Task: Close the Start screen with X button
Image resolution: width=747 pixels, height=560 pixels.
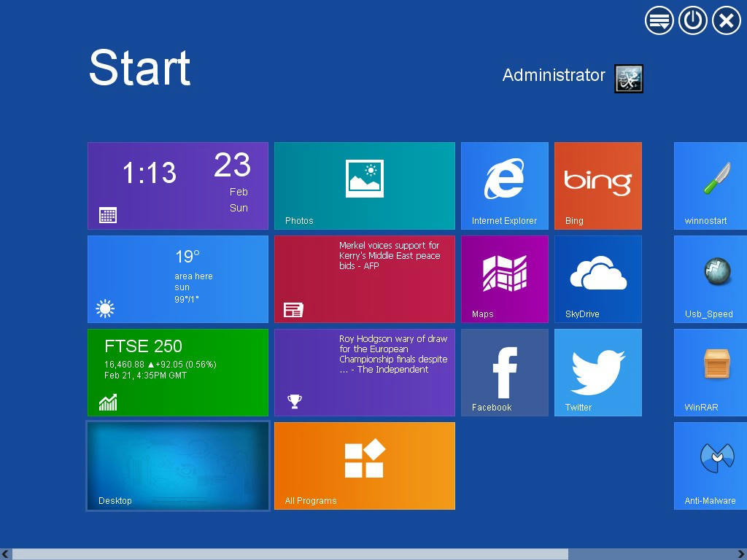Action: 726,20
